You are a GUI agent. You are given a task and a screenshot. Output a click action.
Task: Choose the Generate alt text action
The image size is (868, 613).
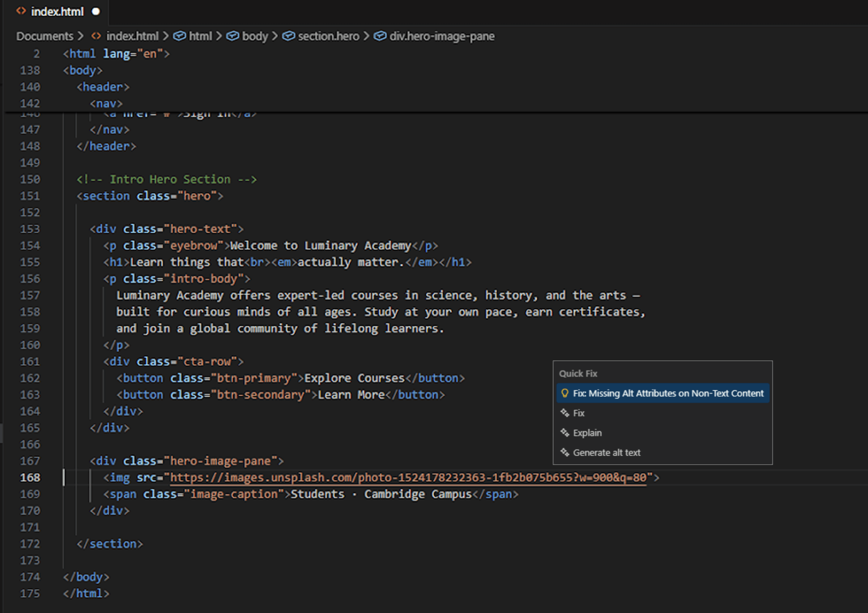point(607,452)
